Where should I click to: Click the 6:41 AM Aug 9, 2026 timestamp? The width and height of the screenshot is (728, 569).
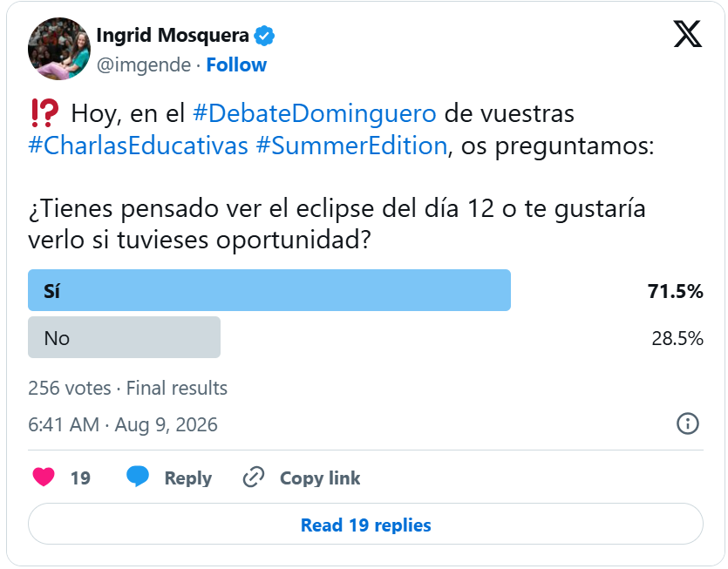tap(123, 424)
